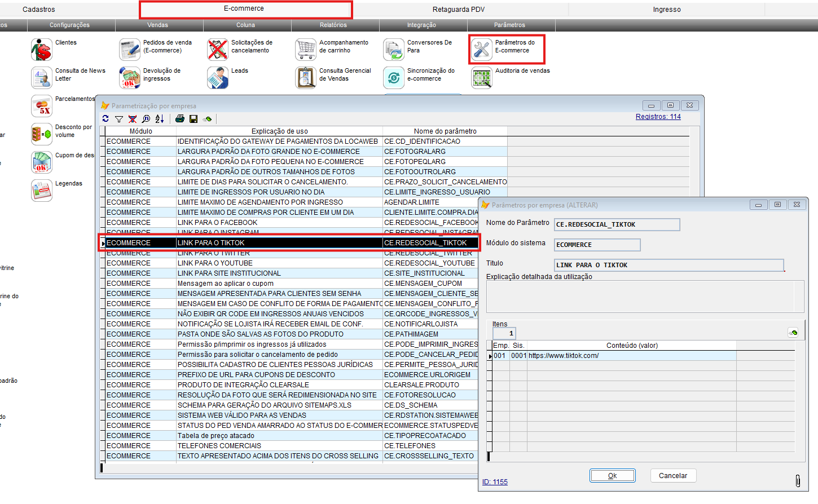Click the Registros: 114 link

(x=658, y=117)
